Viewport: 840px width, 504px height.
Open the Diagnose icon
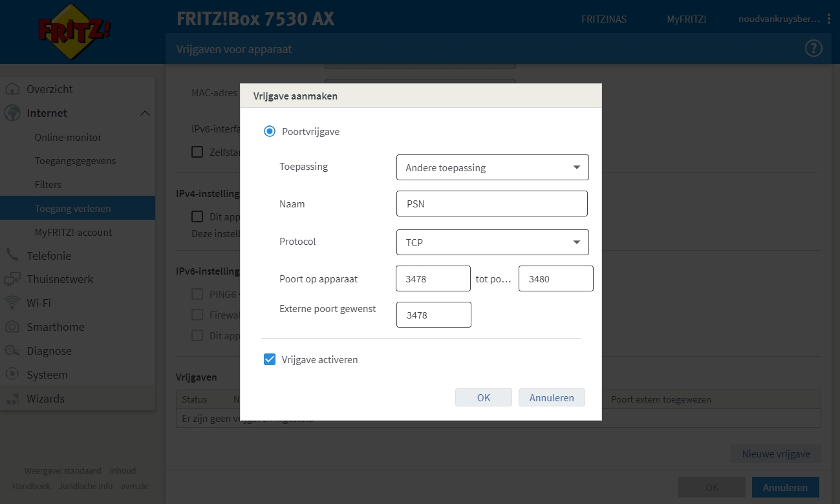click(12, 351)
